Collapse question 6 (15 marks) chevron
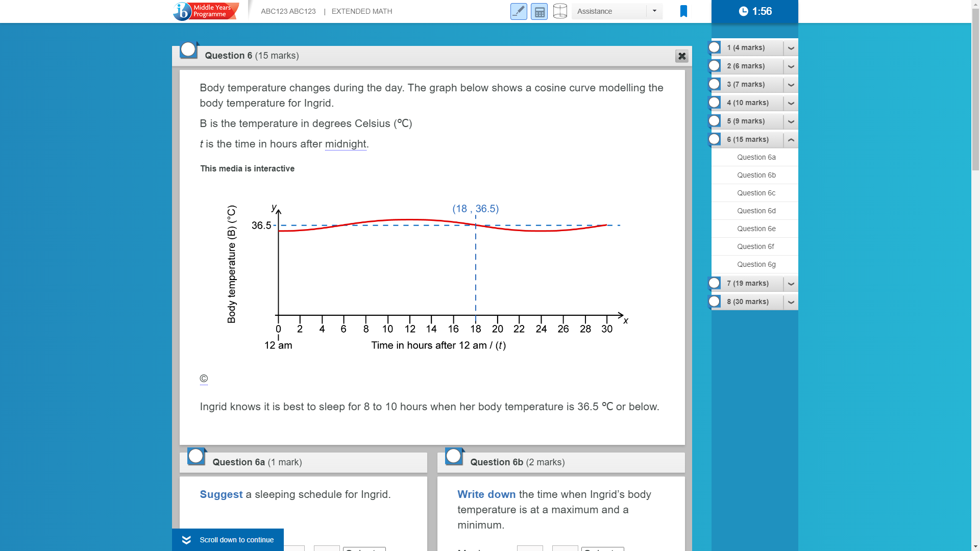 tap(791, 140)
